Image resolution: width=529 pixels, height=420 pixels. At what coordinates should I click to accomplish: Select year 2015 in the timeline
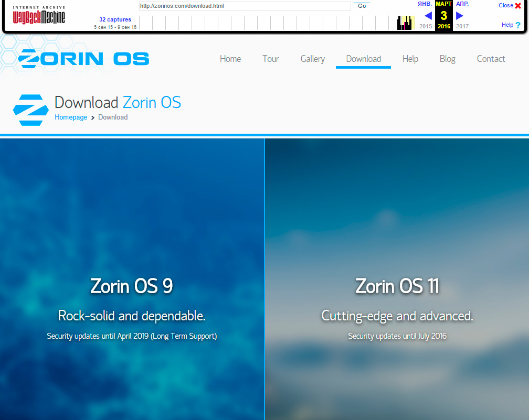pos(426,26)
